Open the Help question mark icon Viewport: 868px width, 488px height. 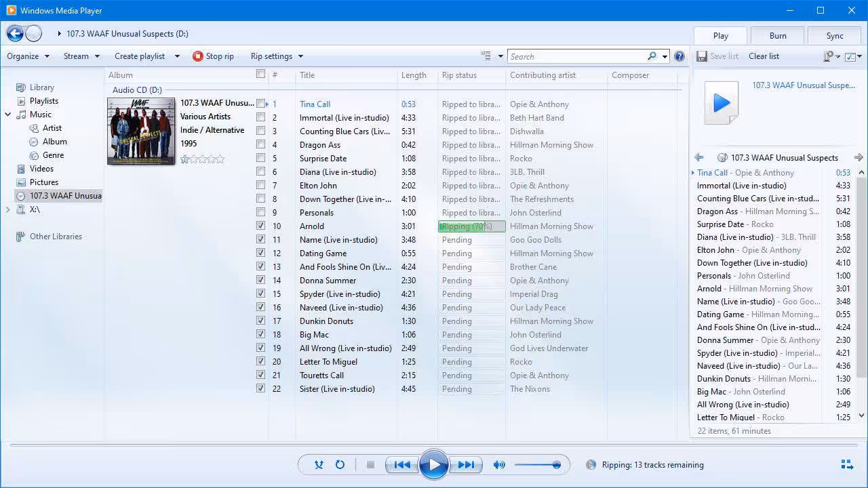679,56
